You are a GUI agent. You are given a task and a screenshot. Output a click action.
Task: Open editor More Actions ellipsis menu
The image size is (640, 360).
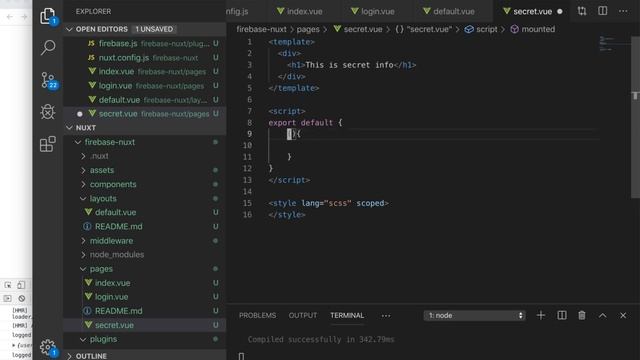623,11
